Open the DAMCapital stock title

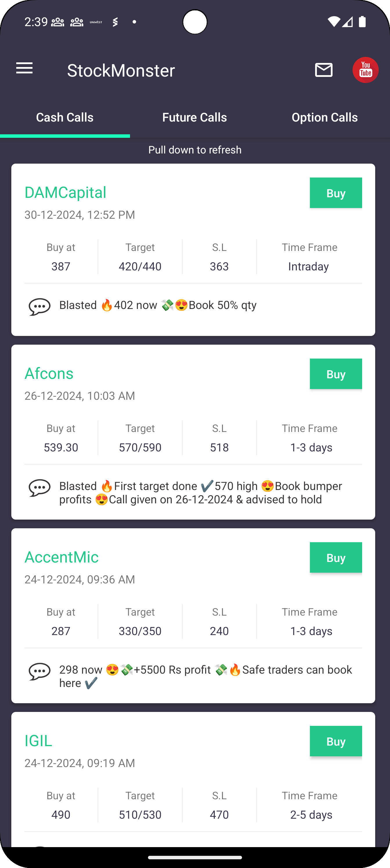[x=65, y=192]
